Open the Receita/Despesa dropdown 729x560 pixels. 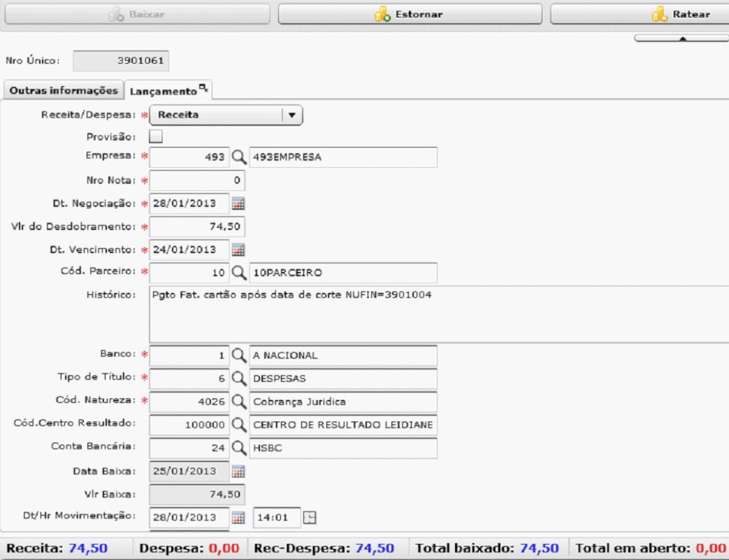[x=226, y=115]
